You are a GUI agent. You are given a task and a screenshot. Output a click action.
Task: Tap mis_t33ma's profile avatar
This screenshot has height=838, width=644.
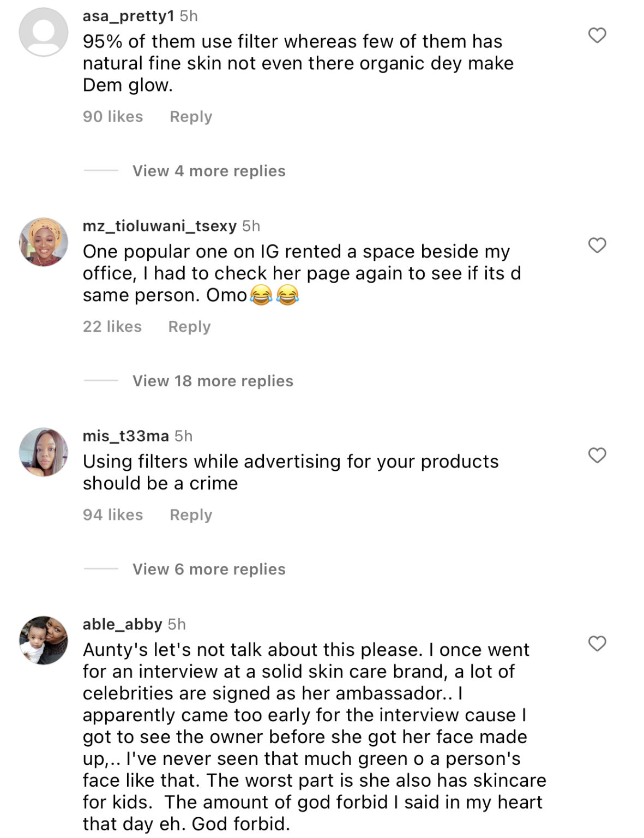point(44,452)
